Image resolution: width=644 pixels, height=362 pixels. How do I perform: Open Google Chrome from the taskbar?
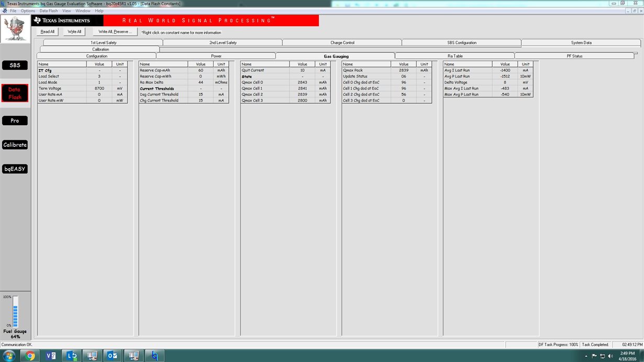30,356
